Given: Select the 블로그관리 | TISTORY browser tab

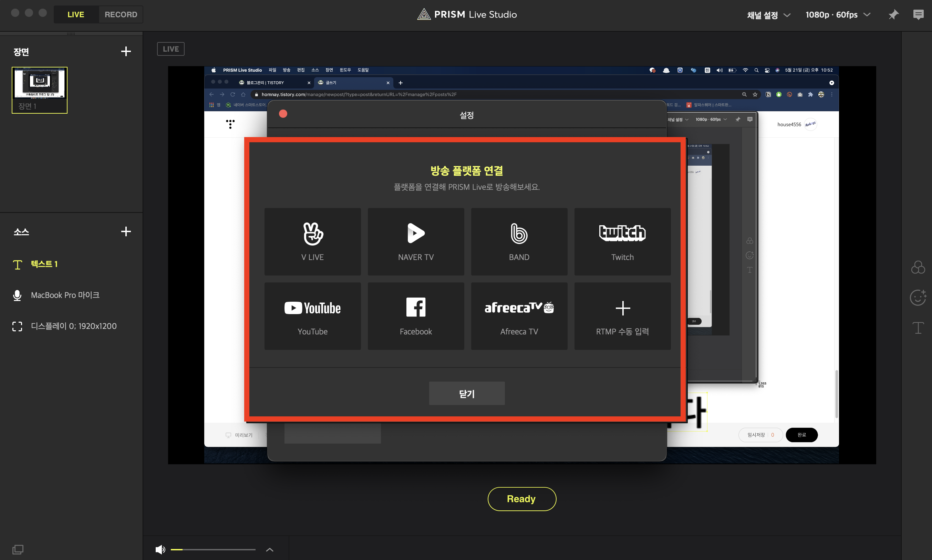Looking at the screenshot, I should click(x=275, y=83).
